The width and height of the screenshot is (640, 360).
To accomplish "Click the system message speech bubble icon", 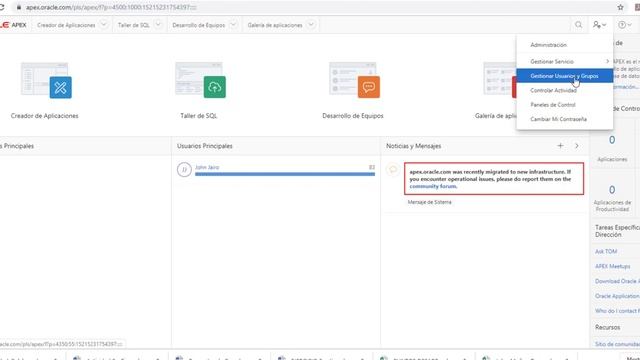I will [x=393, y=169].
